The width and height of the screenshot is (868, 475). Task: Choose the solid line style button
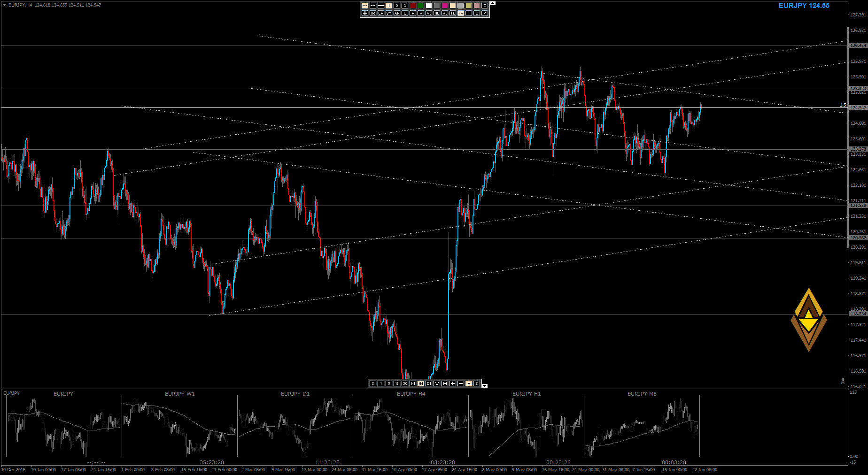(x=381, y=6)
